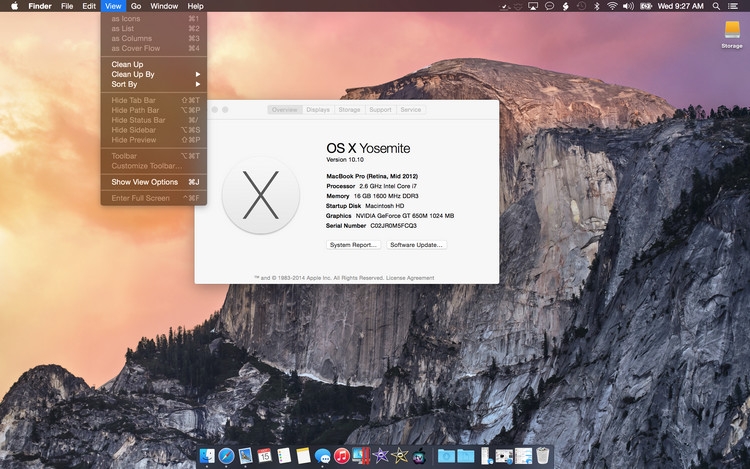The image size is (750, 469).
Task: Open the stamp-shaped Mail icon in Dock
Action: click(x=245, y=456)
